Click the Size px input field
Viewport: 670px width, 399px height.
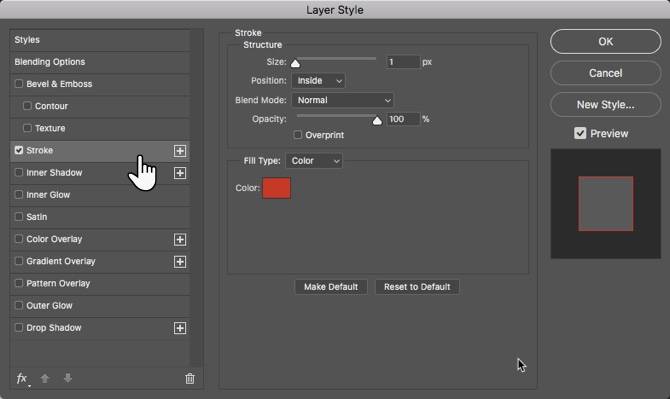(x=403, y=62)
